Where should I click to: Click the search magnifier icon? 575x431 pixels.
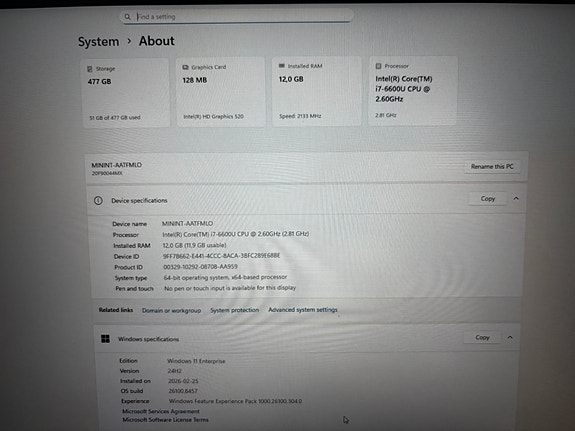[x=127, y=17]
